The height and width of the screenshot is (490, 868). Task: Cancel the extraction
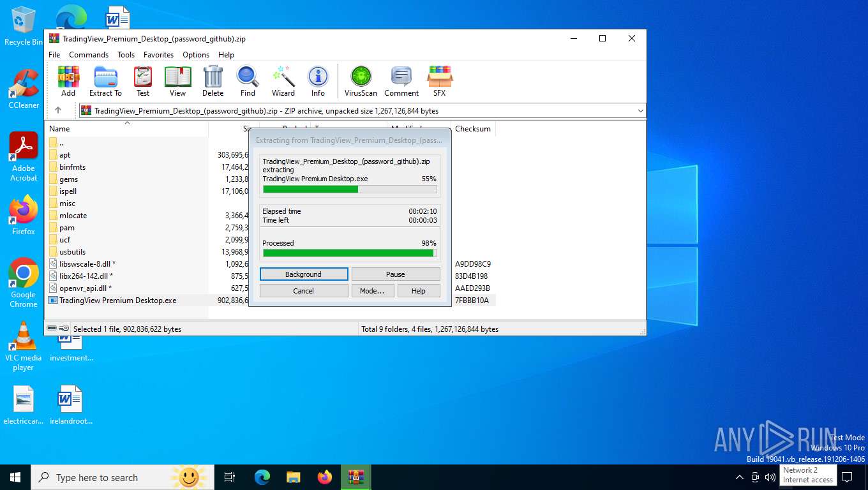(x=304, y=291)
